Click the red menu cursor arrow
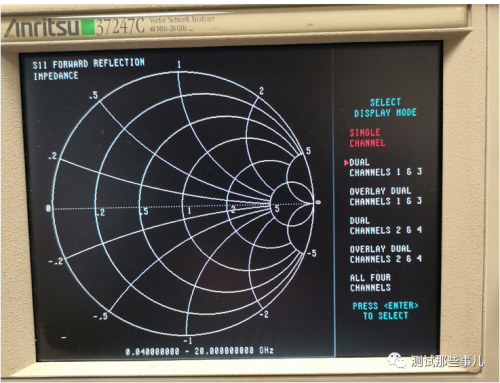This screenshot has height=383, width=500. coord(346,163)
